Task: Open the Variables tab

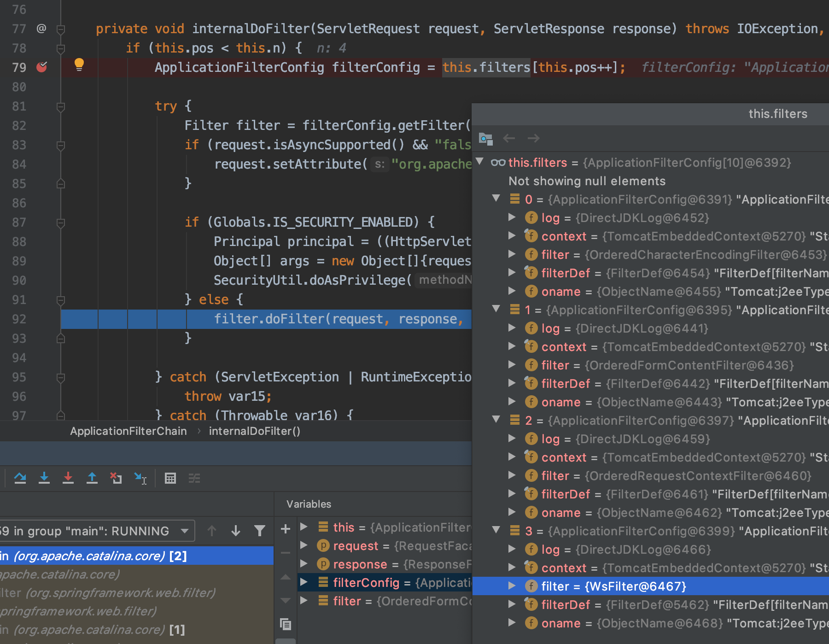Action: [309, 504]
